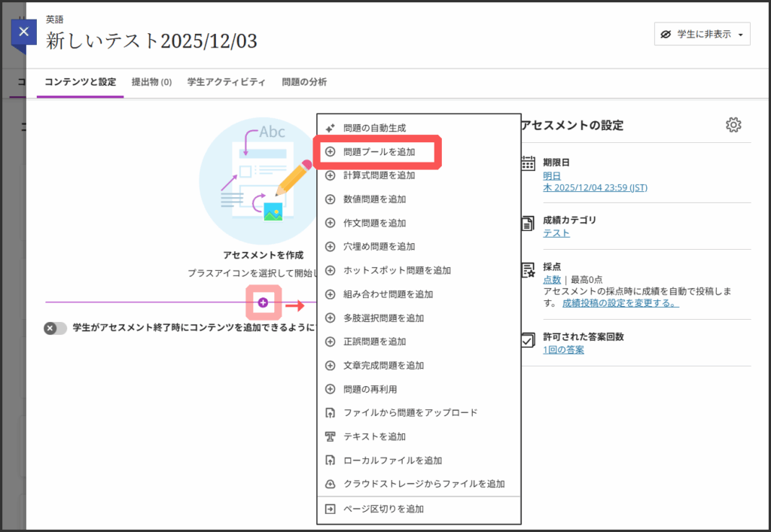771x532 pixels.
Task: Open the 問題の分析 tab
Action: (x=303, y=82)
